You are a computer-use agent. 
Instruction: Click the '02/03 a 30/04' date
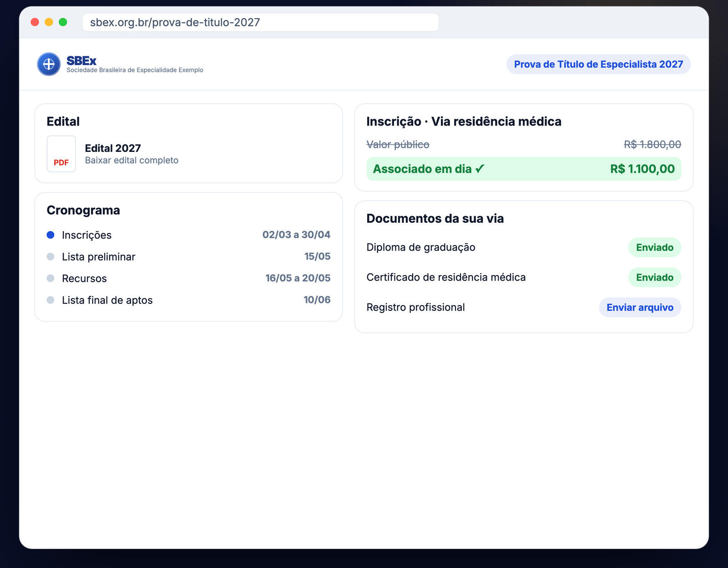click(296, 235)
